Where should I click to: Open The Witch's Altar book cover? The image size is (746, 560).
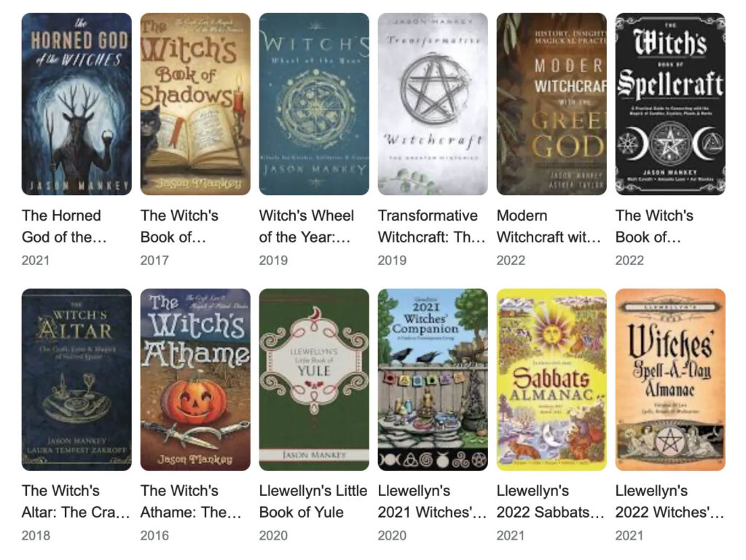76,380
